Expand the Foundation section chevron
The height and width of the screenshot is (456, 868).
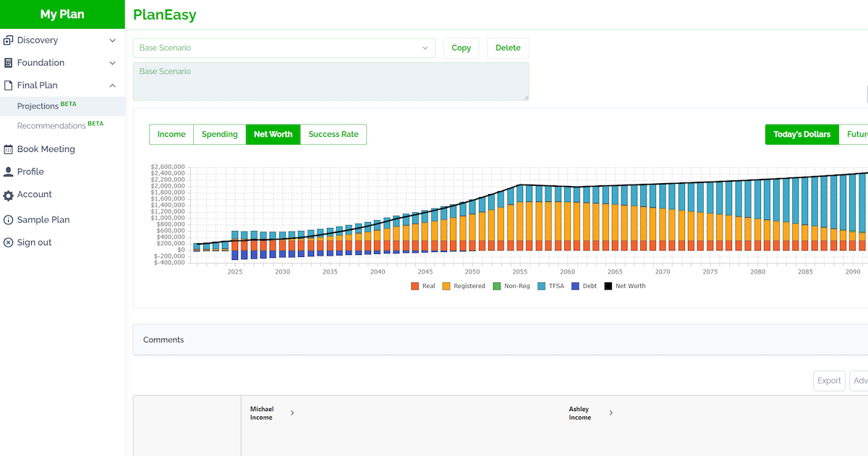(x=112, y=63)
